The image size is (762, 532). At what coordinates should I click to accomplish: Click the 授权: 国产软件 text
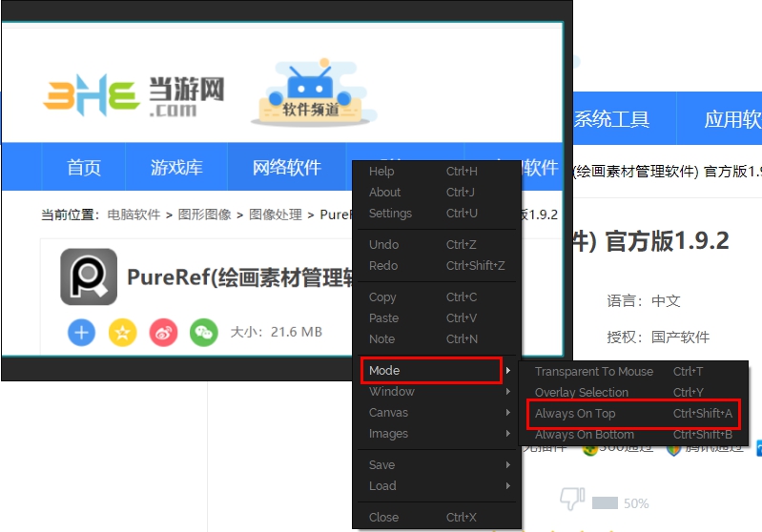tap(658, 337)
